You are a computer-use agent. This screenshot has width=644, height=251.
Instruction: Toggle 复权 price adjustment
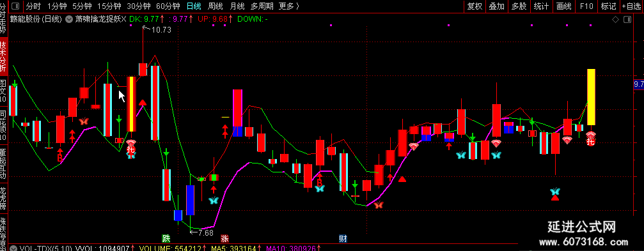475,6
